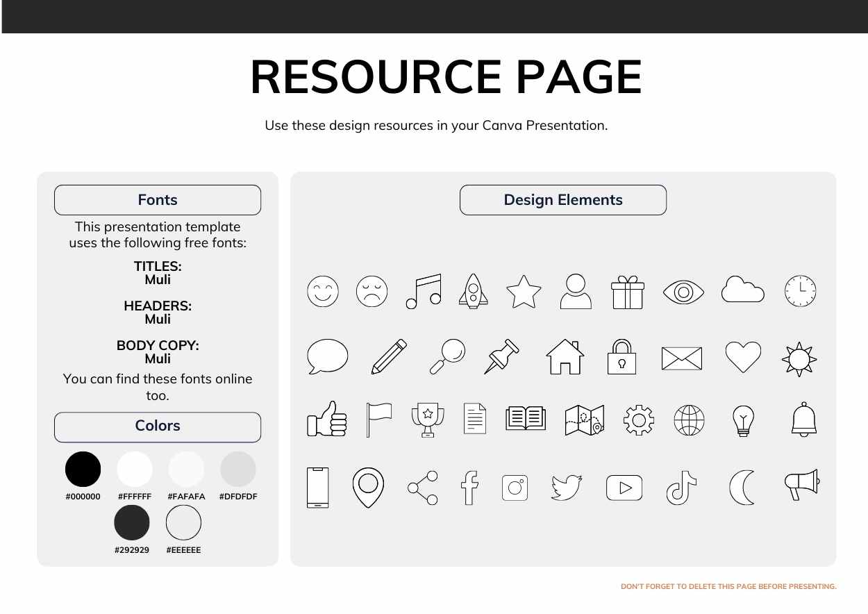Select the RESOURCE PAGE title text

446,77
